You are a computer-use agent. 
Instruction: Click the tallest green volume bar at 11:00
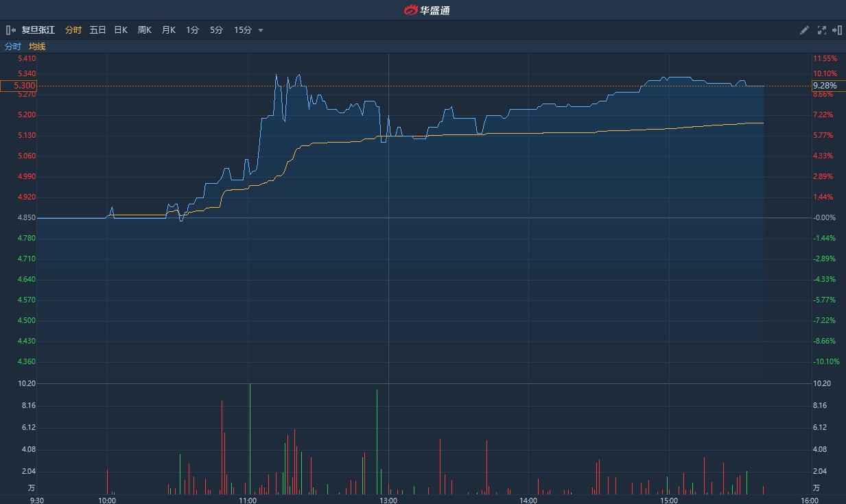(x=250, y=439)
